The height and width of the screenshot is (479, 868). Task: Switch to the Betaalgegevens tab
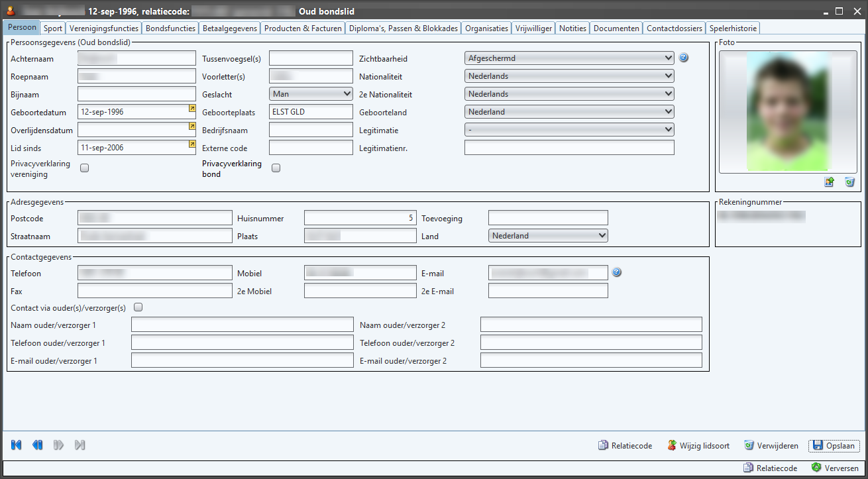tap(230, 28)
